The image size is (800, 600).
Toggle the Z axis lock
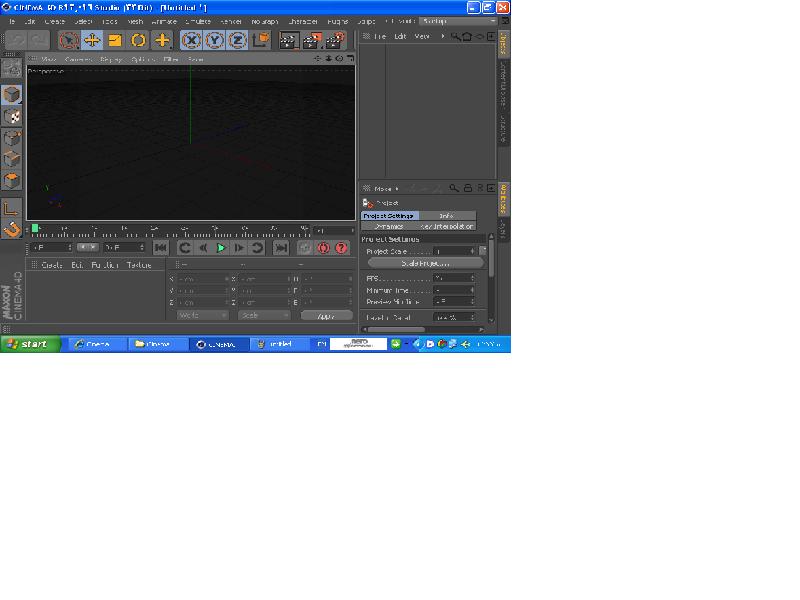click(237, 40)
